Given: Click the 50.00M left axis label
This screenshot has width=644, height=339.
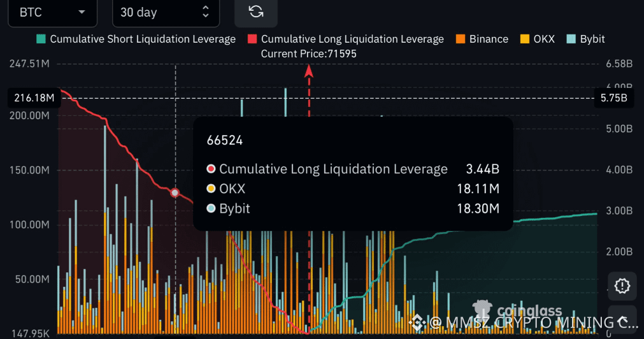Looking at the screenshot, I should tap(32, 279).
